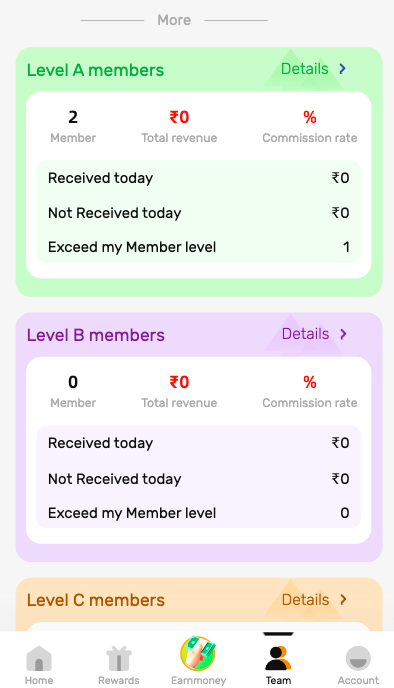
Task: Expand Level A members chevron arrow
Action: (x=343, y=69)
